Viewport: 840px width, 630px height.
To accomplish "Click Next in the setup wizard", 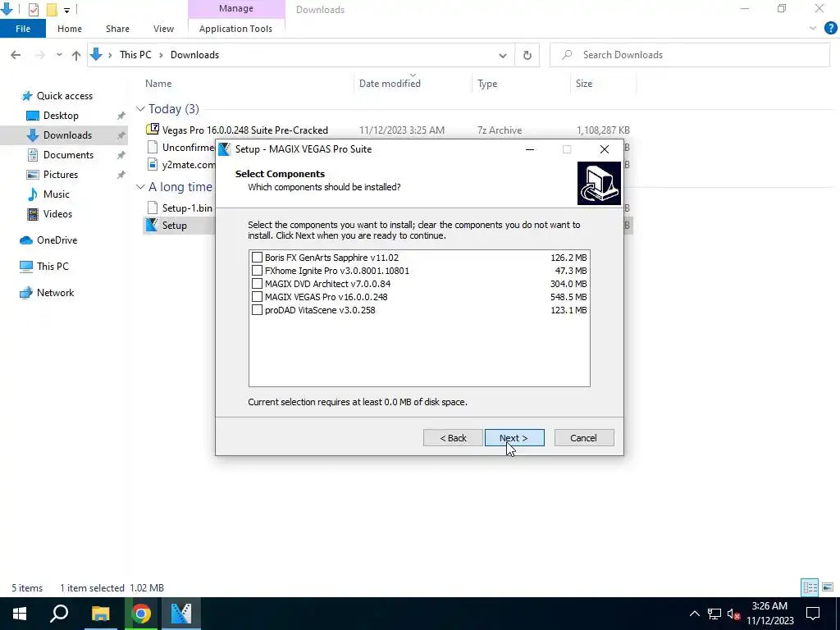I will coord(514,438).
